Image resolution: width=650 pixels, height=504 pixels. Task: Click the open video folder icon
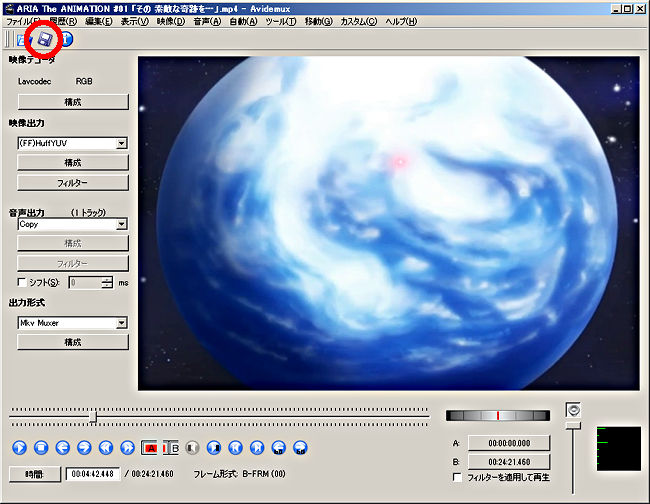tap(22, 40)
